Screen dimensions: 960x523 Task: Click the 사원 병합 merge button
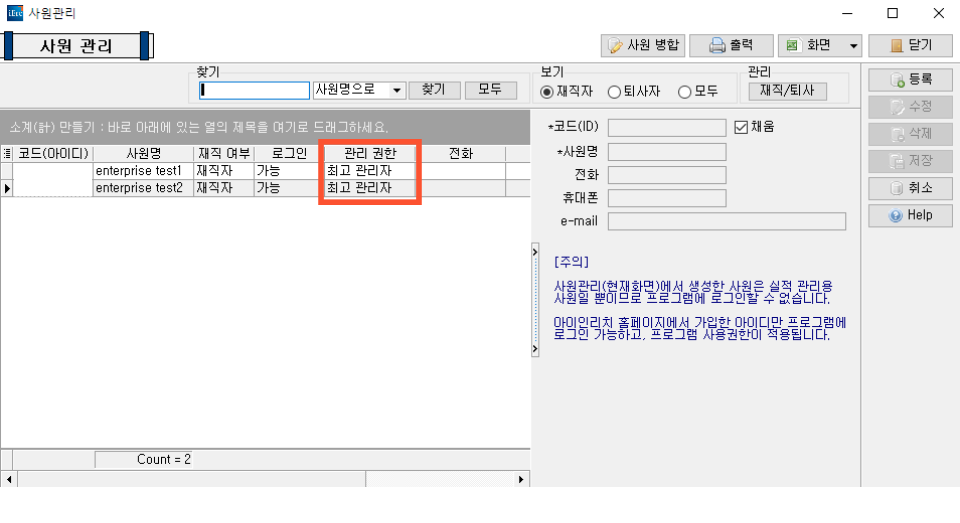(643, 45)
